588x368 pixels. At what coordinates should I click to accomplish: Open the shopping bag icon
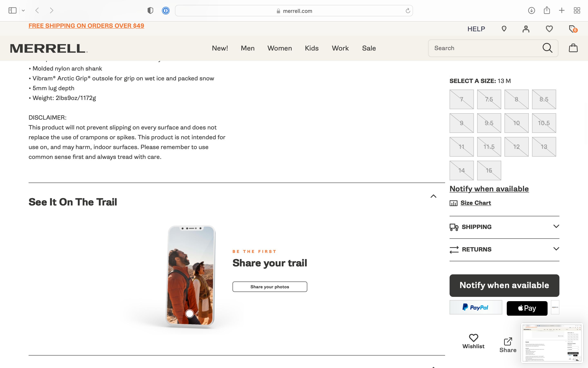pyautogui.click(x=573, y=48)
